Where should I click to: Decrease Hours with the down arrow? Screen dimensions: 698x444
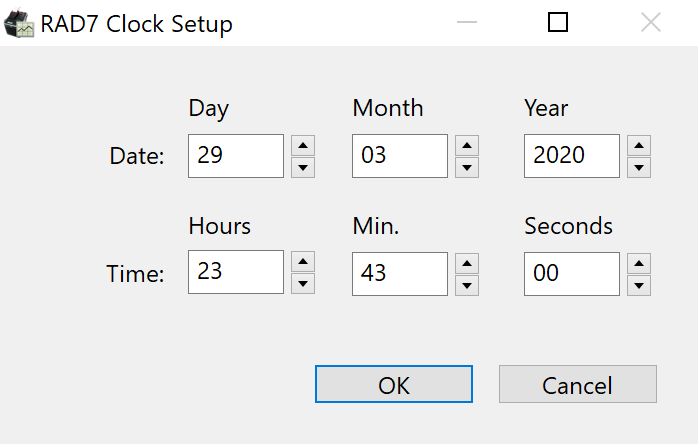click(x=303, y=284)
